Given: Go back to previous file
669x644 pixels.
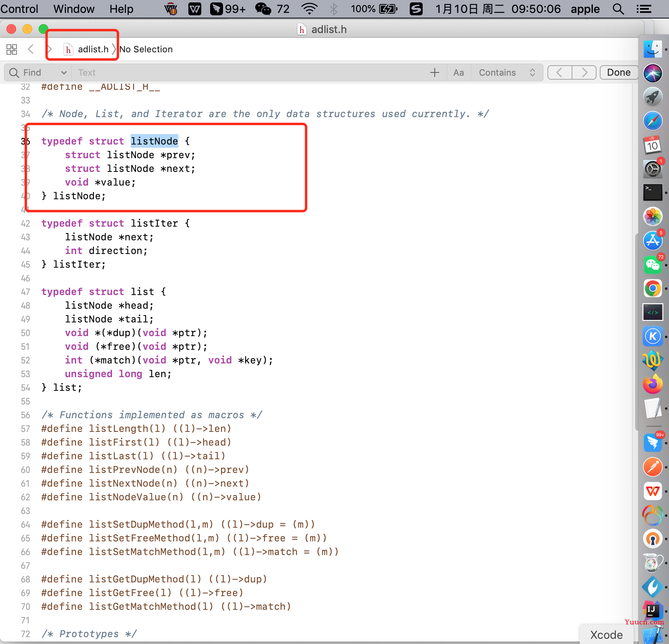Looking at the screenshot, I should [x=31, y=50].
